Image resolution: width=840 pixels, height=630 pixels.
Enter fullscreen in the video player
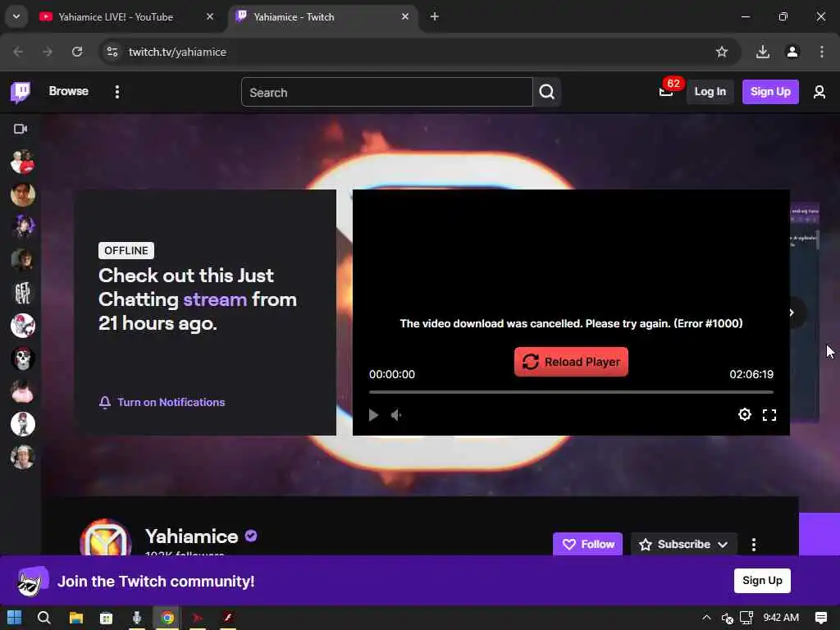pyautogui.click(x=769, y=414)
